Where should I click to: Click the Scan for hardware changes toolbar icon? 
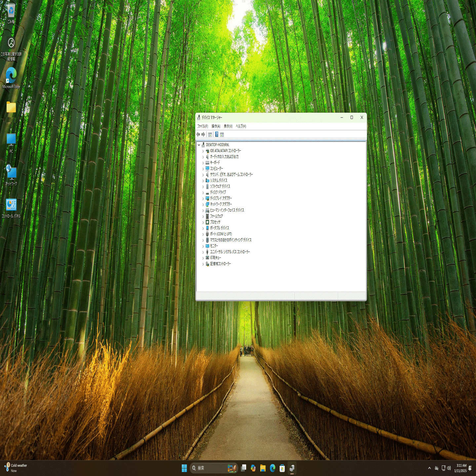tap(222, 134)
